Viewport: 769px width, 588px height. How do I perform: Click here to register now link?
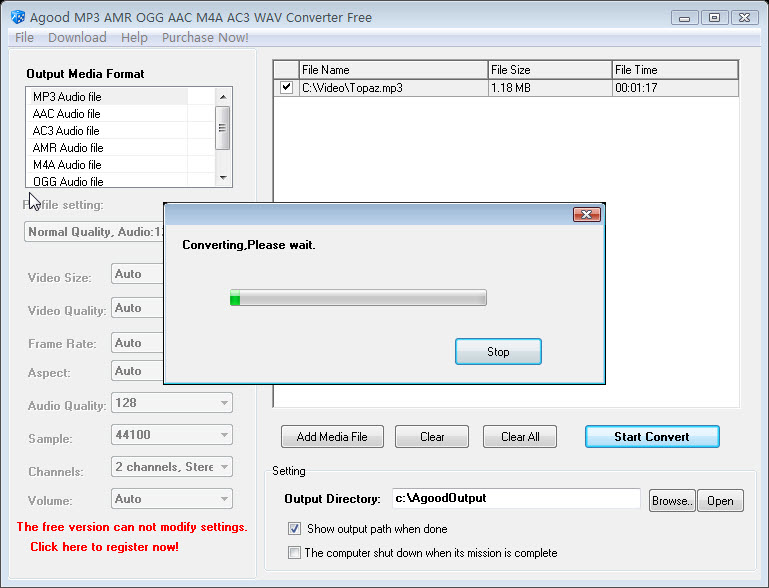(x=104, y=547)
